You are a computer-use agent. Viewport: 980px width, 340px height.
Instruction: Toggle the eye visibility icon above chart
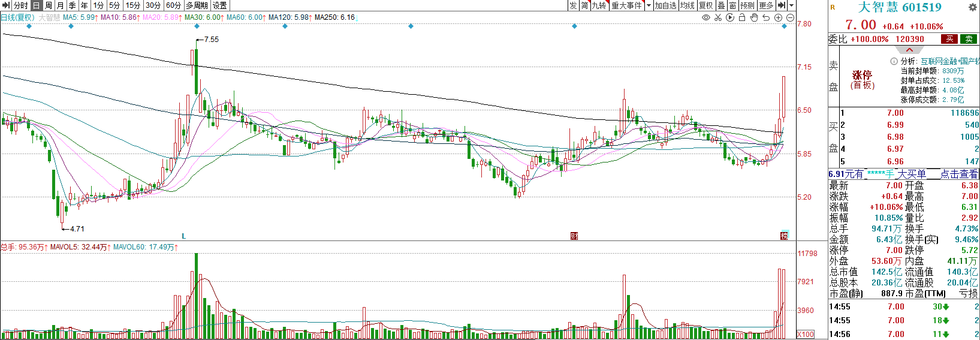[x=706, y=17]
